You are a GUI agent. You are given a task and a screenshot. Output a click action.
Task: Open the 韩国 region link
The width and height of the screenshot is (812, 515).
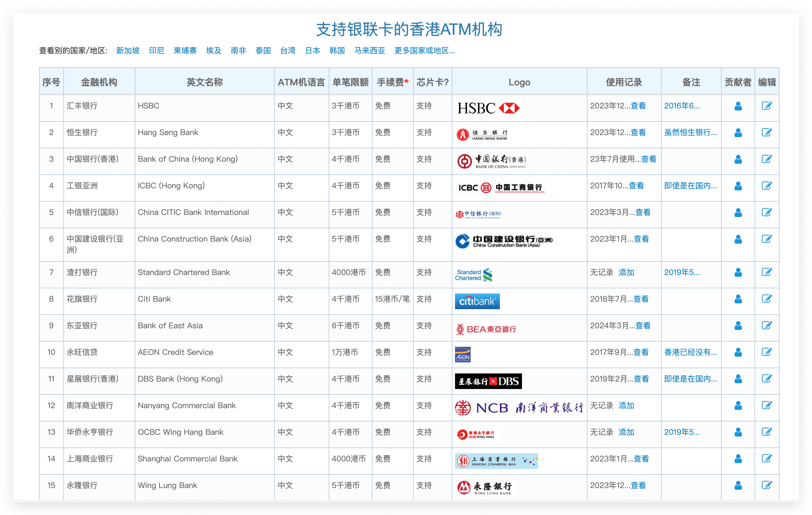(337, 51)
